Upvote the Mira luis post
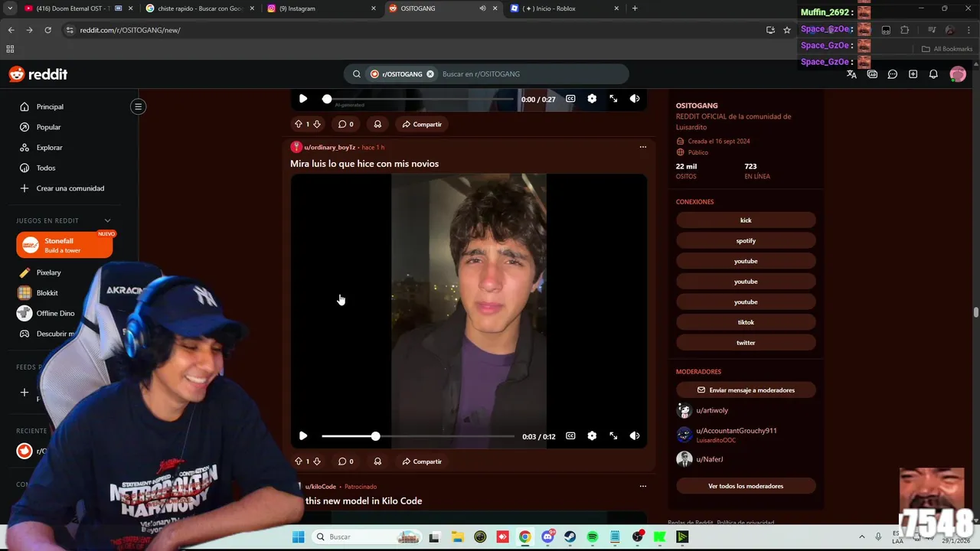Screen dimensions: 980x551 pos(299,461)
